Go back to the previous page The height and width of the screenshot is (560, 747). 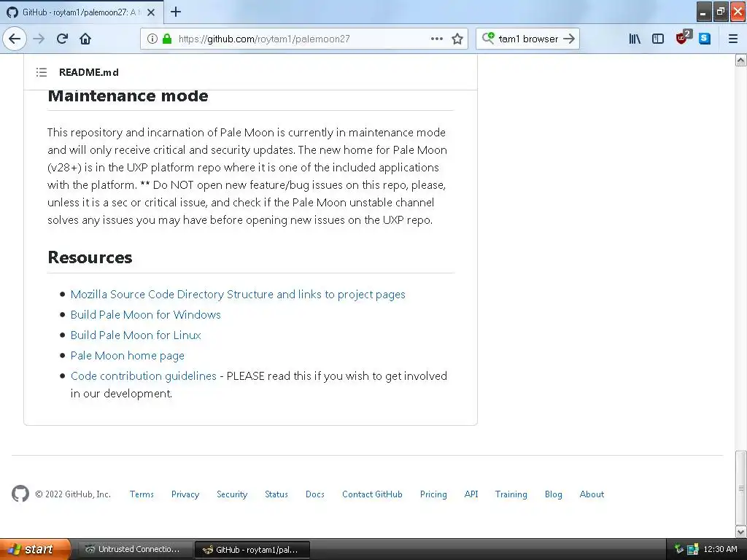(15, 39)
